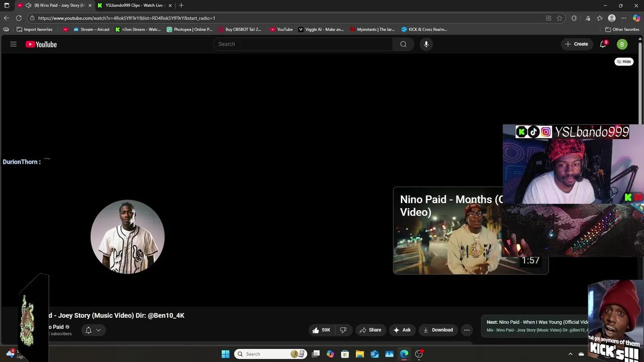Open Edge settings and more menu
Viewport: 644px width, 362px height.
tap(624, 18)
